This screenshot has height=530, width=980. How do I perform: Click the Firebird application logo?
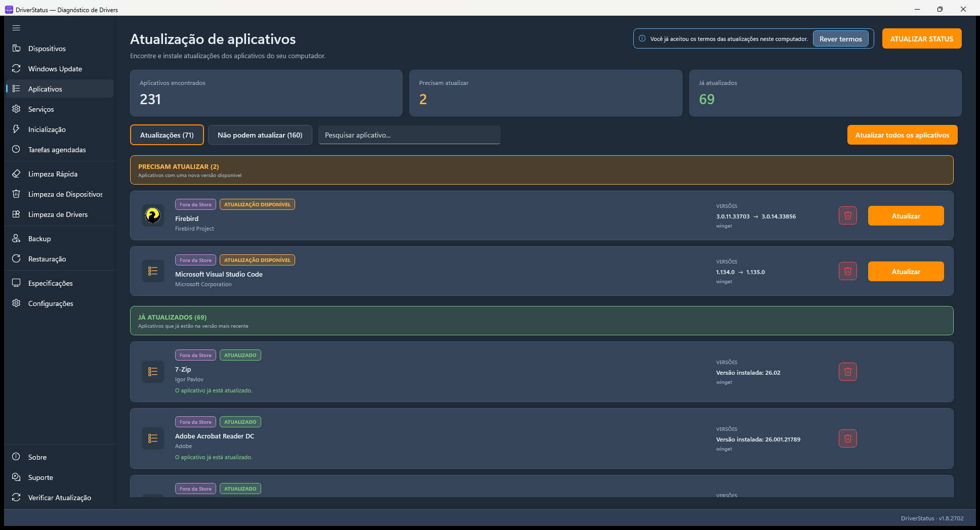[x=153, y=216]
